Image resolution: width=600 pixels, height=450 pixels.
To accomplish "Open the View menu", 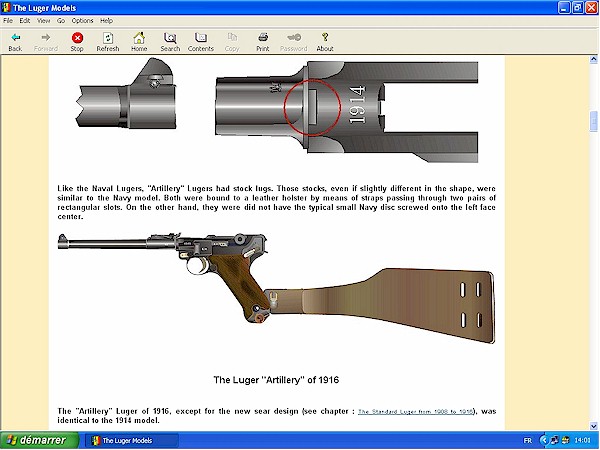I will (x=43, y=21).
